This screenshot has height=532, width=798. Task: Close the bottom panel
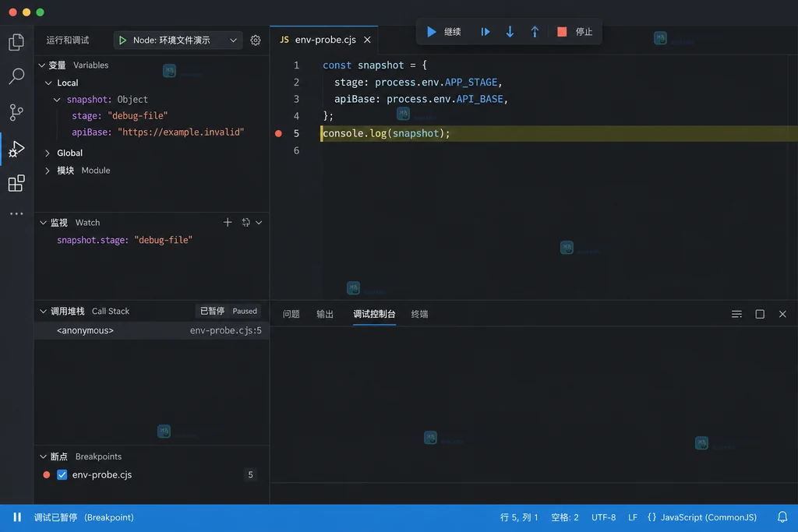pyautogui.click(x=782, y=315)
